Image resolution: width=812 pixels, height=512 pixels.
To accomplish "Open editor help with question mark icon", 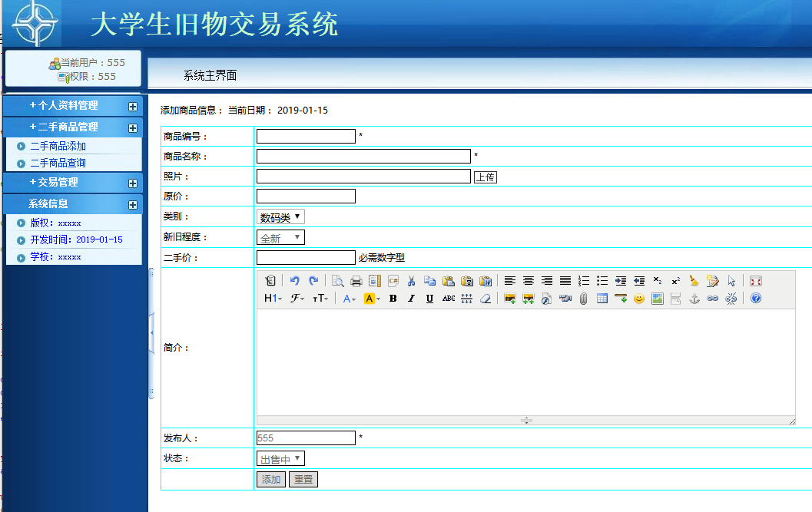I will 756,299.
